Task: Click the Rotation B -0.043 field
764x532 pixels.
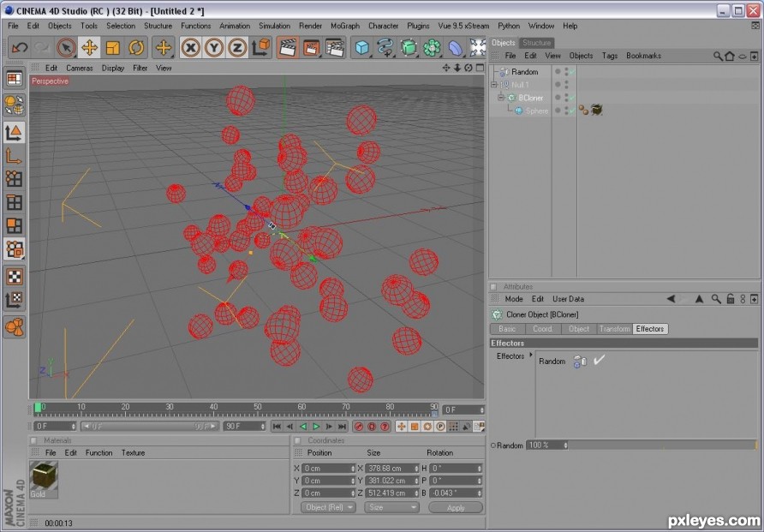Action: click(456, 493)
